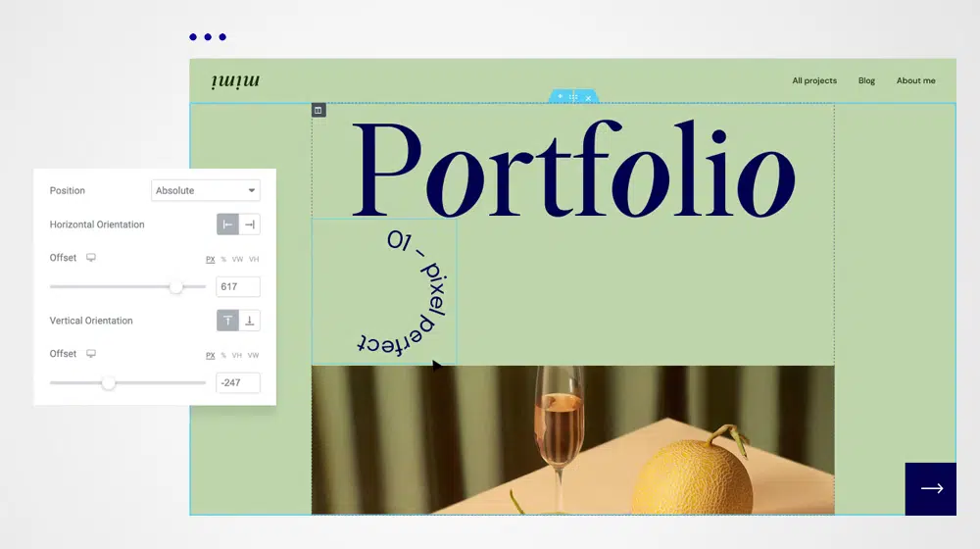This screenshot has height=549, width=980.
Task: Set vertical orientation to top
Action: click(x=227, y=321)
